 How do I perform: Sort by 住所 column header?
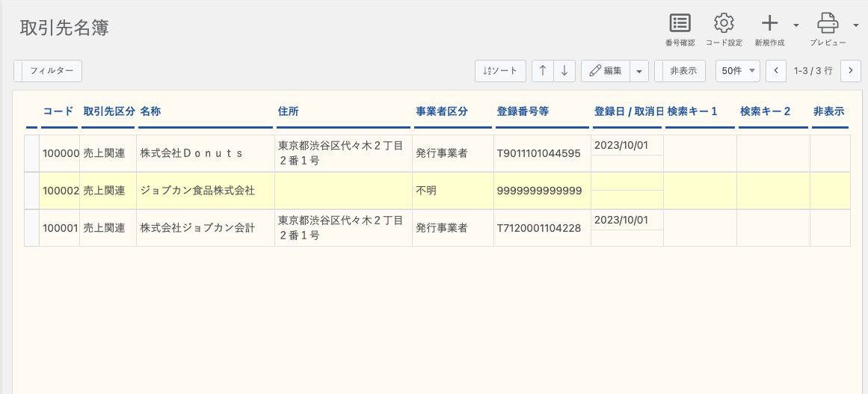[288, 111]
